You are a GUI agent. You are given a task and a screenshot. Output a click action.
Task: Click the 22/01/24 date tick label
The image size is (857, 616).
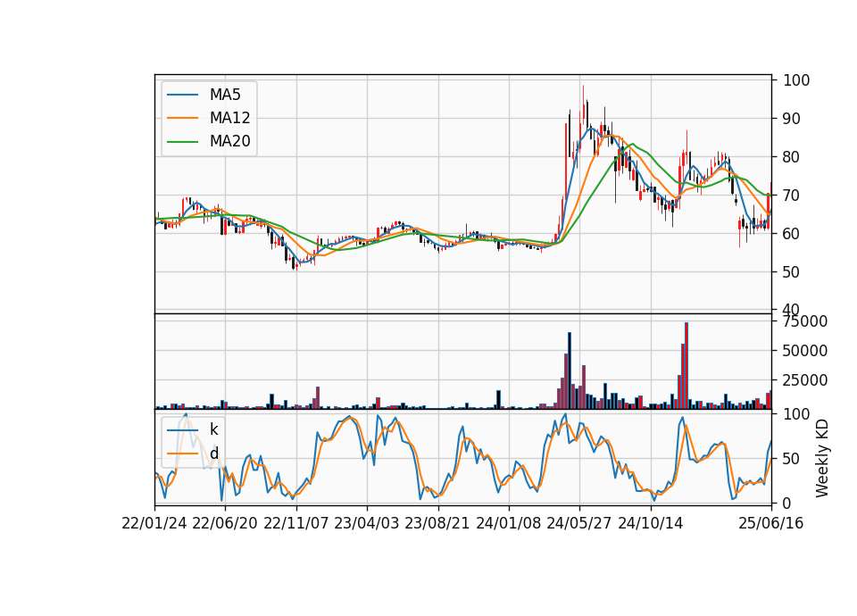[x=154, y=523]
